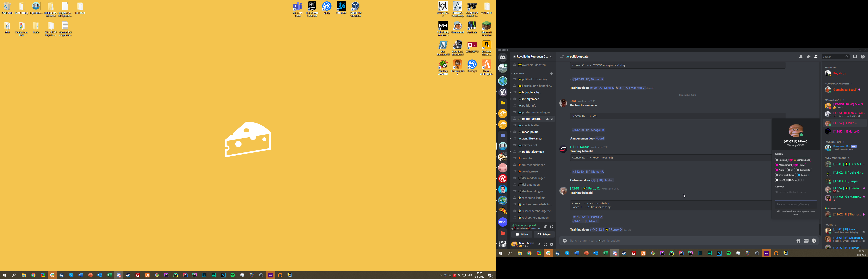Open Discord home direct messages icon
The width and height of the screenshot is (868, 279).
pos(502,57)
